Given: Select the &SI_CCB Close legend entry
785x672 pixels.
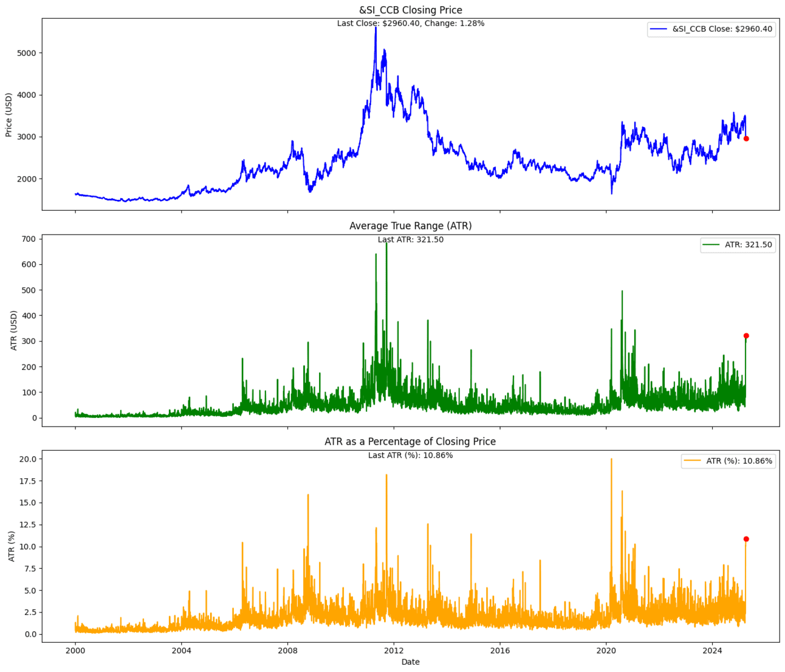Looking at the screenshot, I should 711,29.
